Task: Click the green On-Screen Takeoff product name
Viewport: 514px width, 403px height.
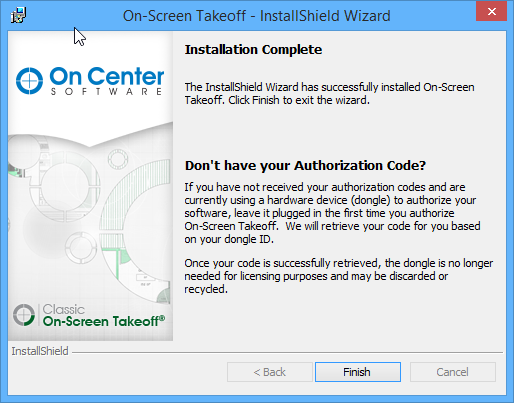Action: 104,321
